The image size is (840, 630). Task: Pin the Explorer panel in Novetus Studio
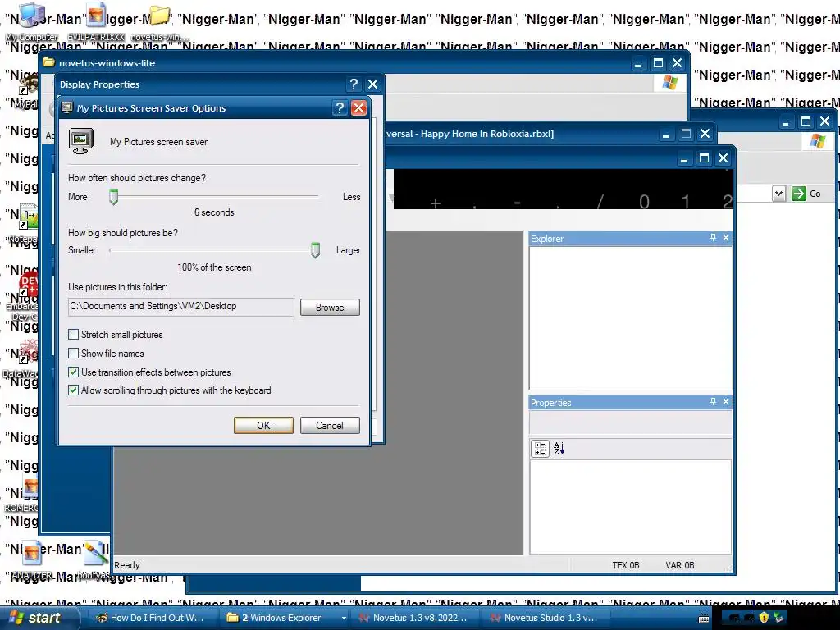[x=713, y=237]
